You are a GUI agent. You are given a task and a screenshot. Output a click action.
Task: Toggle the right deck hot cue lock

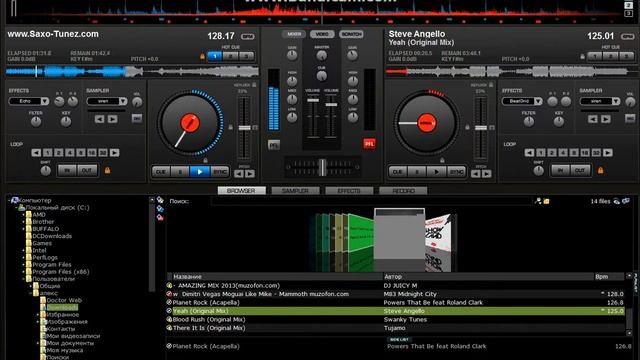click(582, 56)
